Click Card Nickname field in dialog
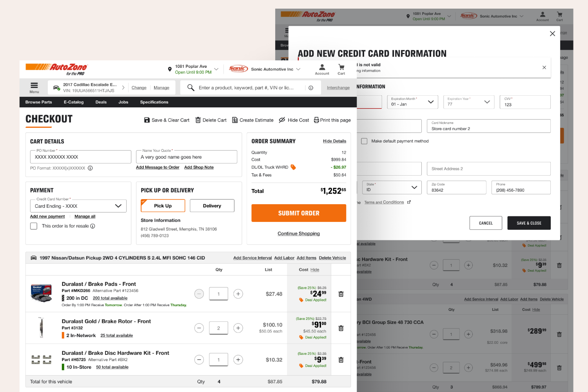This screenshot has width=588, height=392. (488, 126)
